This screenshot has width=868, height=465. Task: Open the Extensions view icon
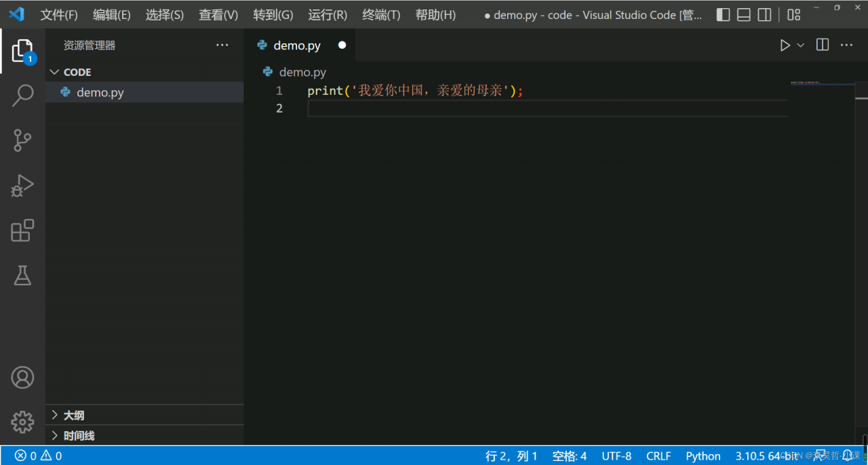22,230
